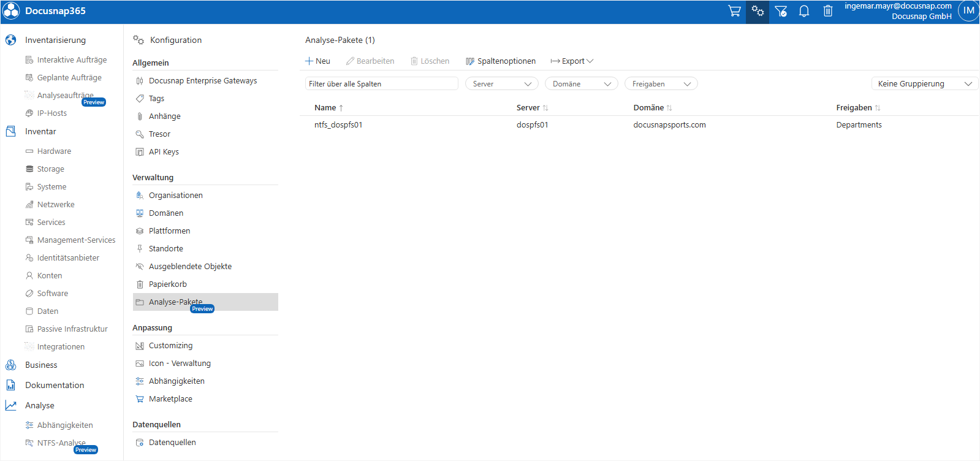Screen dimensions: 980x461
Task: Click the filter settings icon in header
Action: pyautogui.click(x=781, y=11)
